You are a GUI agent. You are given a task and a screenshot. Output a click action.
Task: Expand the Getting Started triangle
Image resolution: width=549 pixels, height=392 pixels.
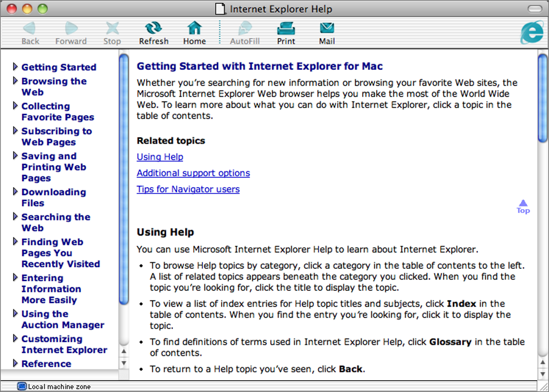point(15,67)
